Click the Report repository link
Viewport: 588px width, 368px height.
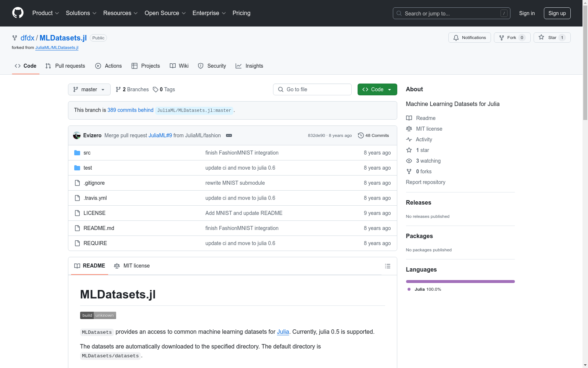426,182
